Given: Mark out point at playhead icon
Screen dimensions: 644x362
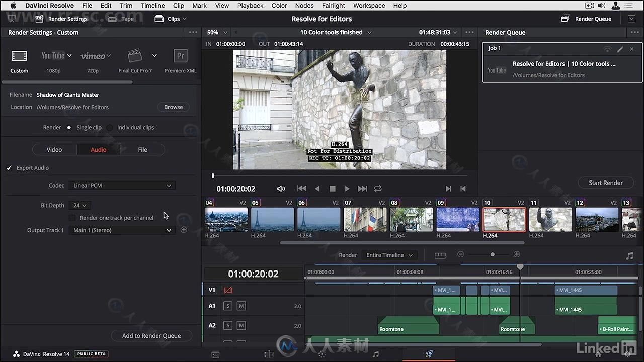Looking at the screenshot, I should (x=463, y=189).
